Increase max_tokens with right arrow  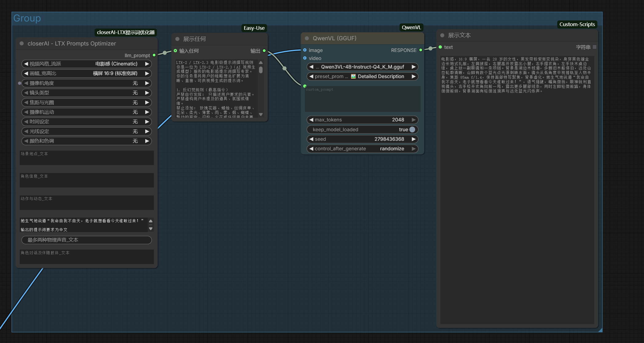coord(414,120)
